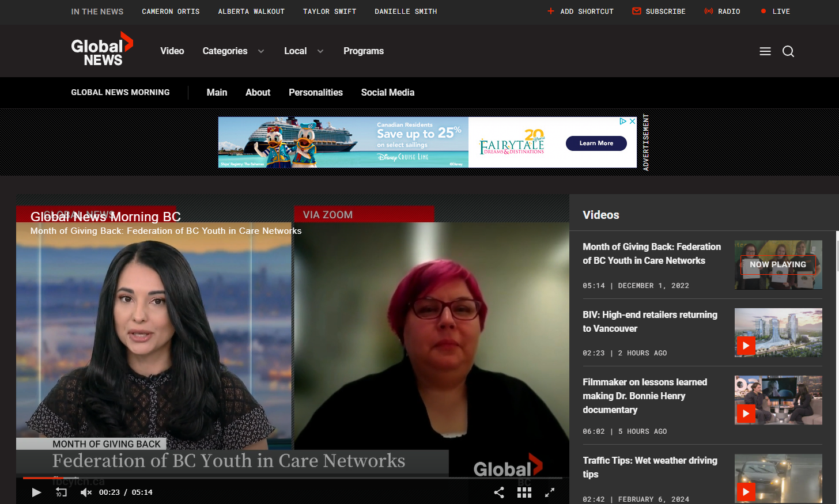Click the 02:23 2 Hours Ago timestamp
This screenshot has width=839, height=504.
tap(625, 353)
